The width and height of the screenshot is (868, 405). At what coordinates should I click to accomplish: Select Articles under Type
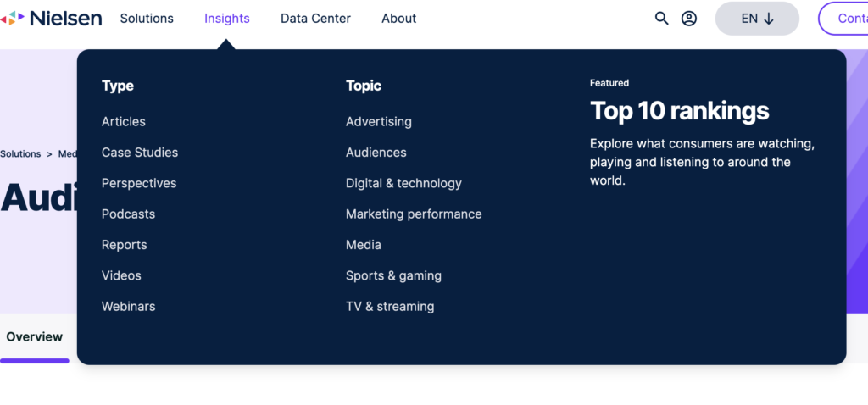(x=124, y=121)
